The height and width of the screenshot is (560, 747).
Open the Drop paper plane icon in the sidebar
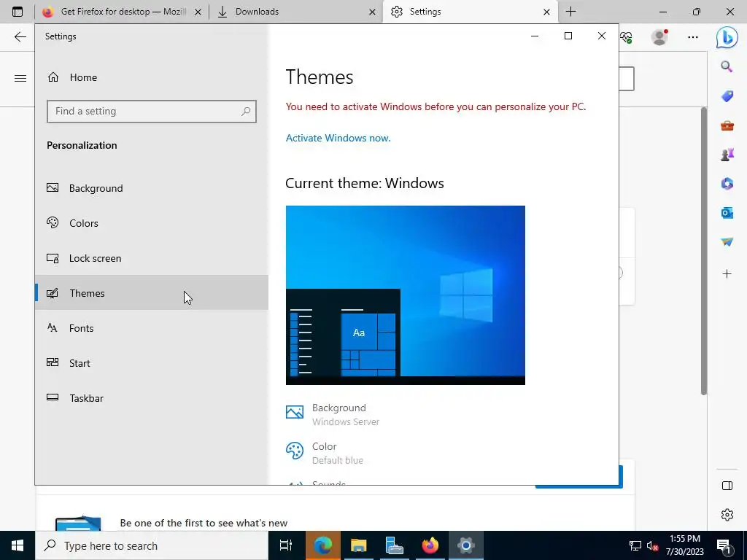[727, 242]
